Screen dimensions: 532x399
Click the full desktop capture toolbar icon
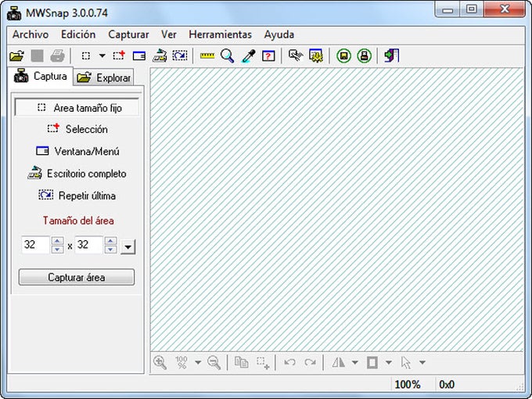(x=160, y=56)
